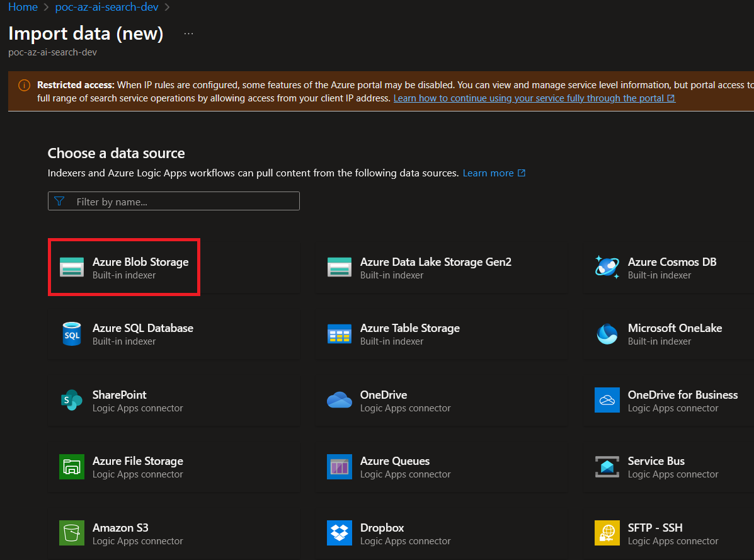
Task: Go to Home in the breadcrumb
Action: pyautogui.click(x=23, y=7)
